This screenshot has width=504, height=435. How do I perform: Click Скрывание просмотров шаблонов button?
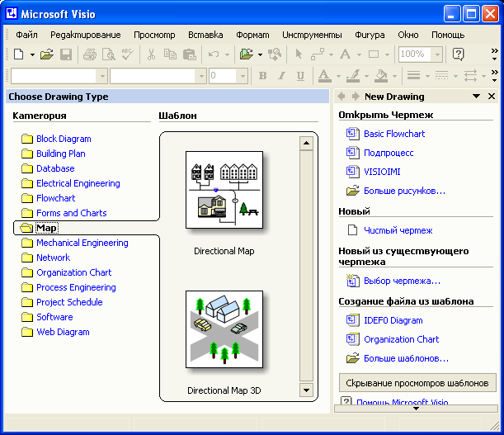(417, 383)
